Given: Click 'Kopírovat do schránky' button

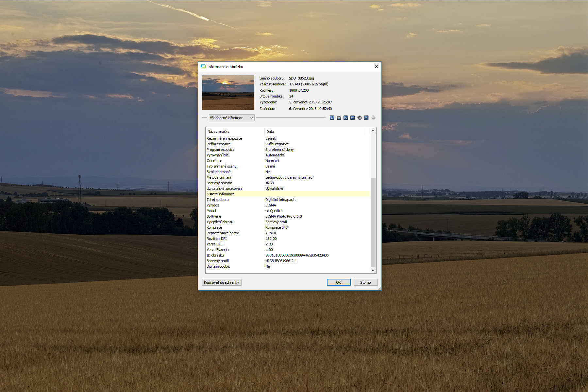Looking at the screenshot, I should (x=222, y=282).
